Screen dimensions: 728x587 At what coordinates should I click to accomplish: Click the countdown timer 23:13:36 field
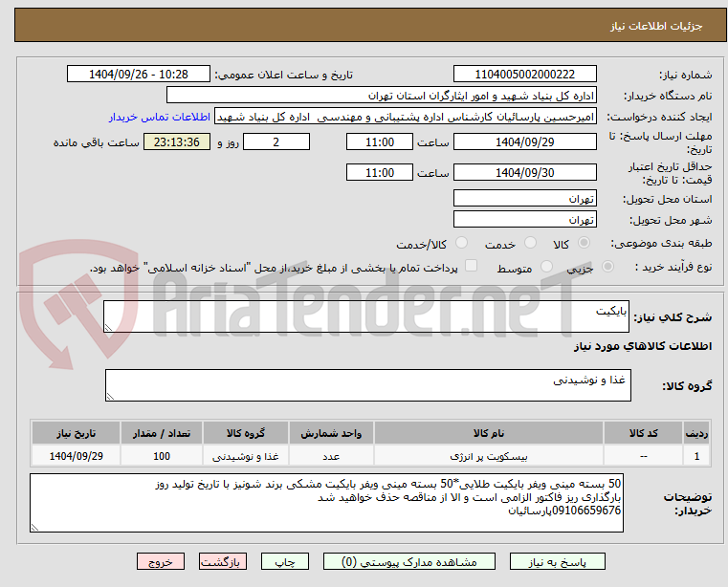pos(177,142)
